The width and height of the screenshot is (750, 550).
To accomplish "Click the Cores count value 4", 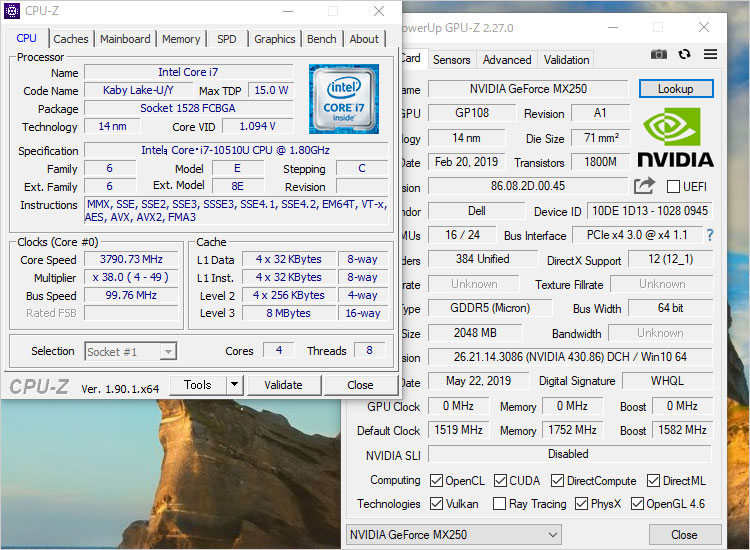I will pos(279,351).
